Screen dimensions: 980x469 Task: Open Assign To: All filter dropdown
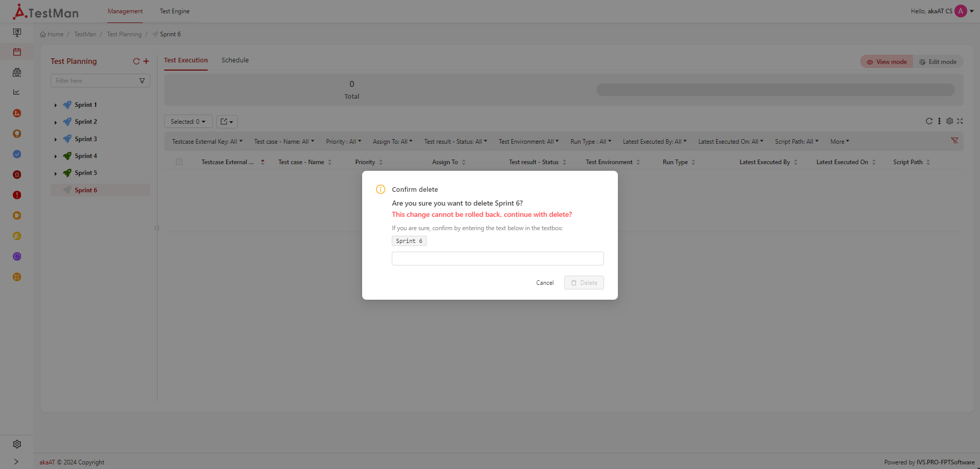click(x=392, y=142)
